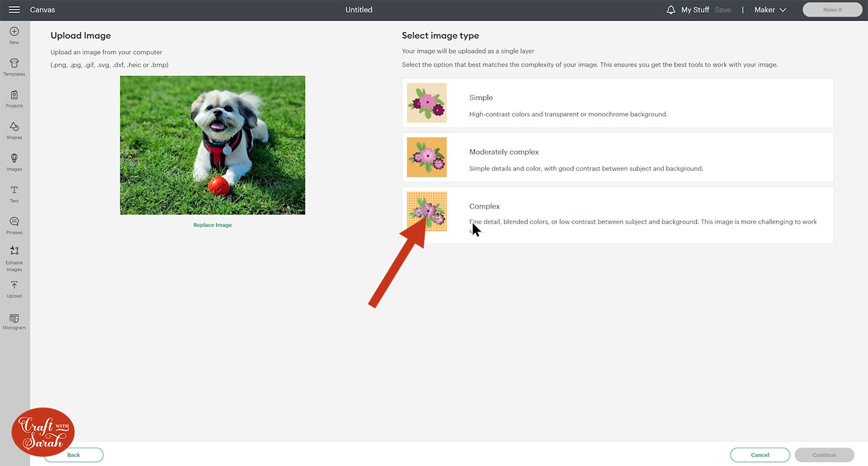This screenshot has width=868, height=466.
Task: Click the Save link
Action: click(x=723, y=10)
